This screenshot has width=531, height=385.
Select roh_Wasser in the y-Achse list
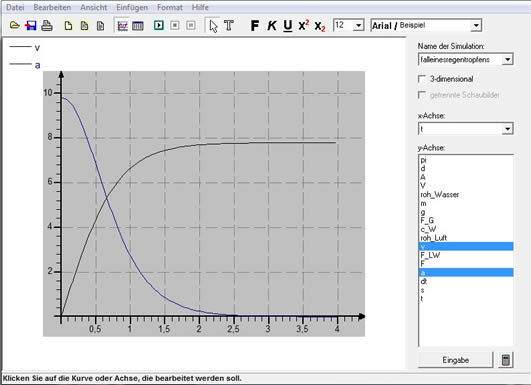click(466, 194)
